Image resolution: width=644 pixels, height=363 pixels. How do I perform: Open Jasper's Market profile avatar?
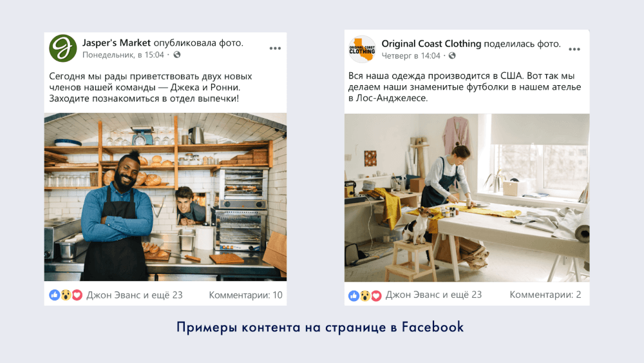(x=63, y=48)
